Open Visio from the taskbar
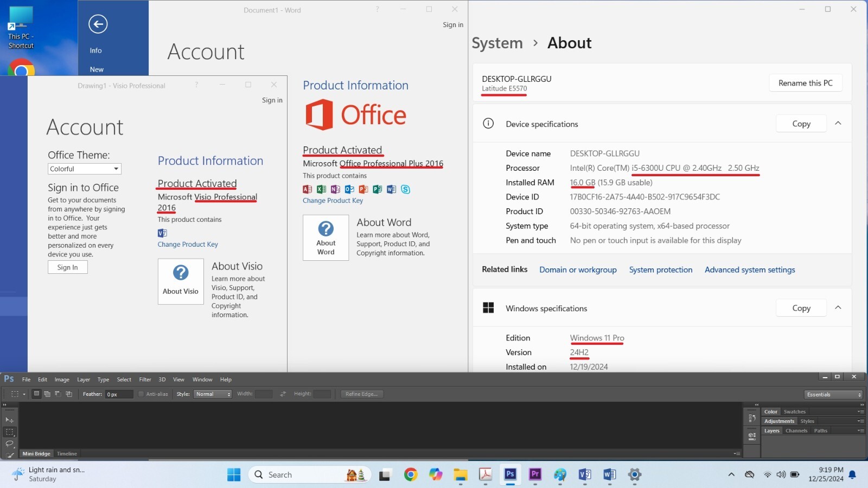 pos(584,475)
